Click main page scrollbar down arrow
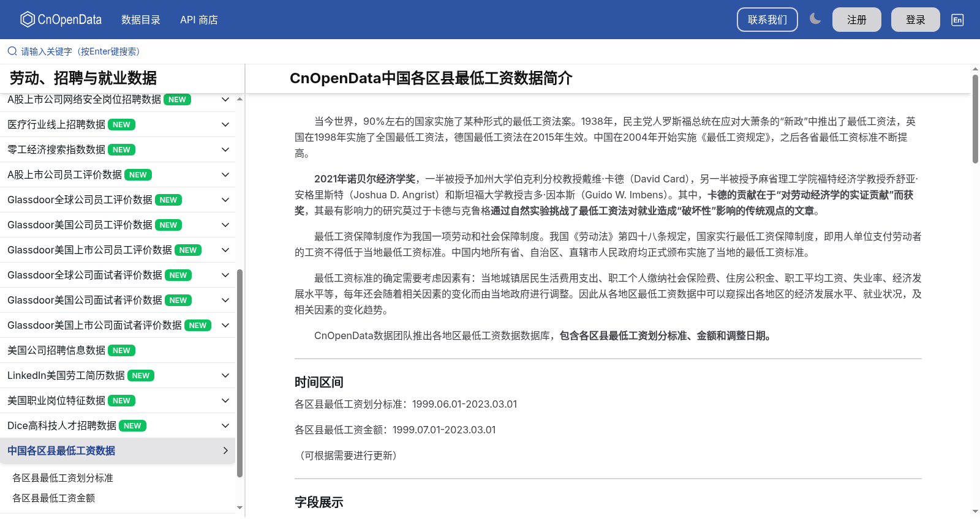 [x=975, y=511]
